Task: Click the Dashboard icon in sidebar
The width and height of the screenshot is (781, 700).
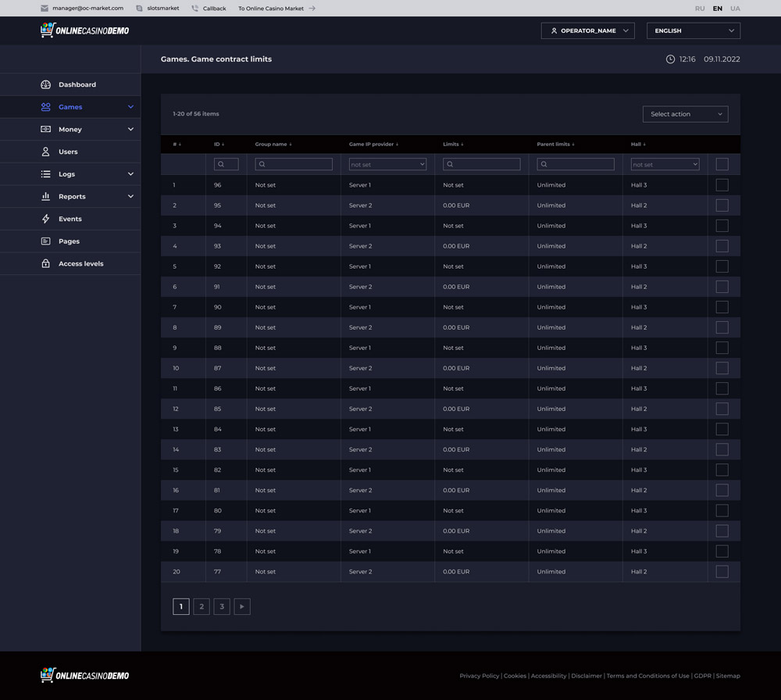Action: pyautogui.click(x=45, y=84)
